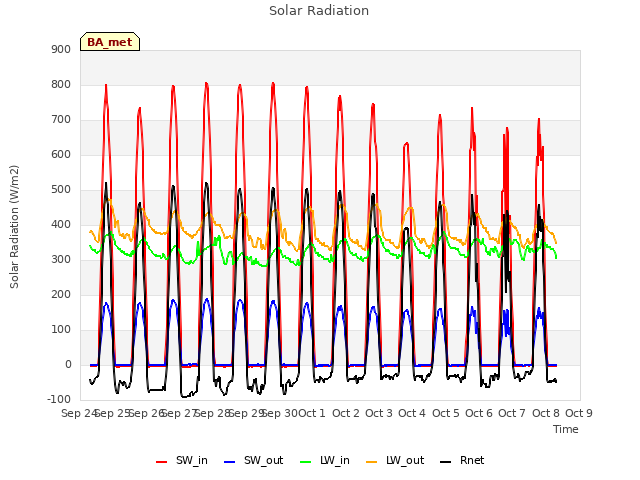Click the Oct 1 x-axis label
640x480 pixels.
click(312, 413)
